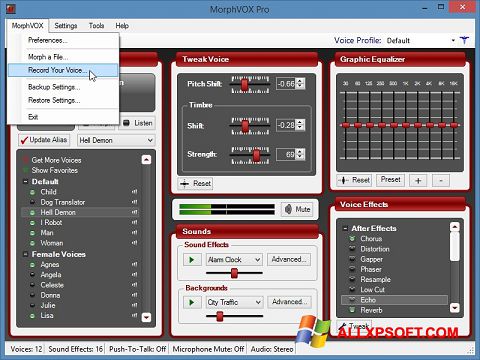Collapse the After Effects group

click(345, 229)
